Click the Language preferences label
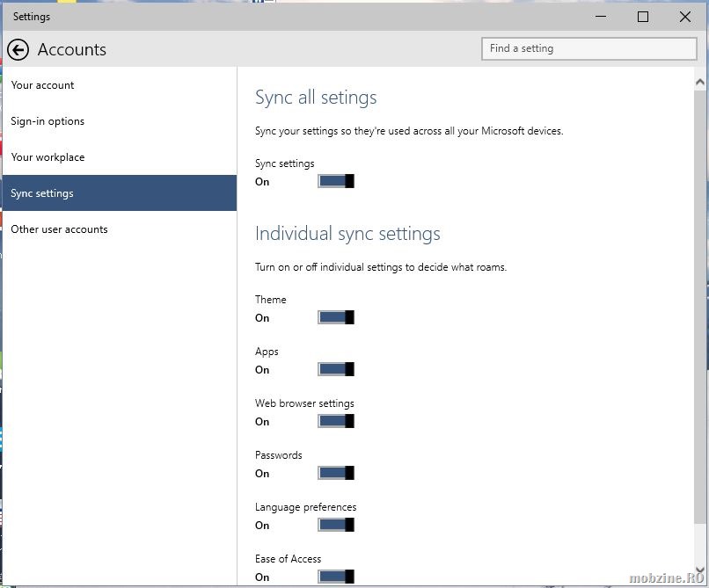This screenshot has height=588, width=709. 305,507
